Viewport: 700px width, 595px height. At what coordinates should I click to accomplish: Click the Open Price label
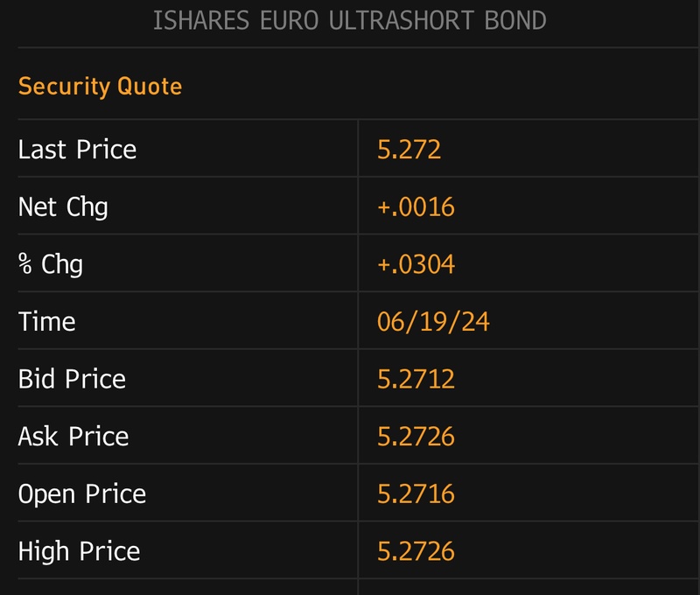(81, 493)
